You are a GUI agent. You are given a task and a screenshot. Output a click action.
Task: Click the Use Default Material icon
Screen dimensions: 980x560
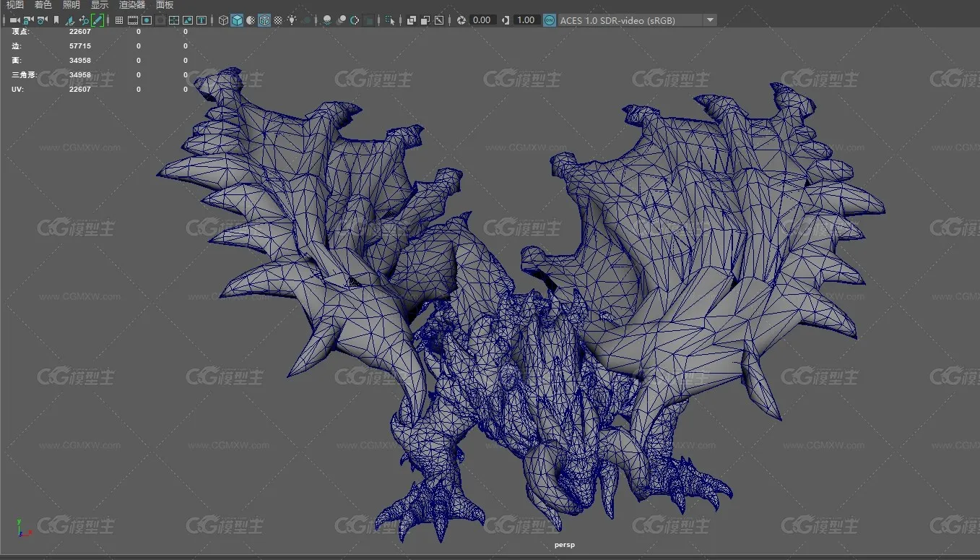pyautogui.click(x=251, y=20)
